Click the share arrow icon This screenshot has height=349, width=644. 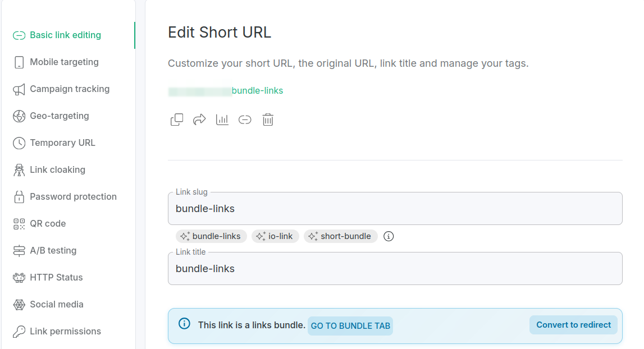(x=199, y=120)
